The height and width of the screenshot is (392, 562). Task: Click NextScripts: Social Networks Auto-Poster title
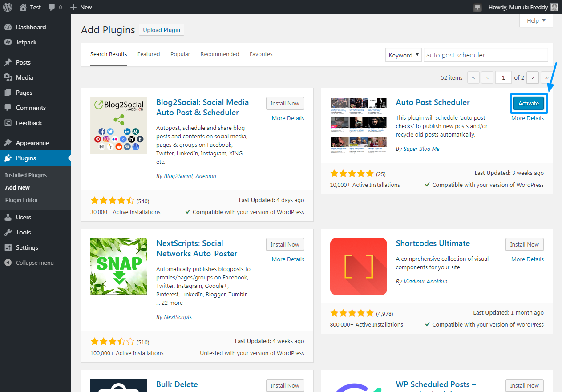[x=197, y=248]
